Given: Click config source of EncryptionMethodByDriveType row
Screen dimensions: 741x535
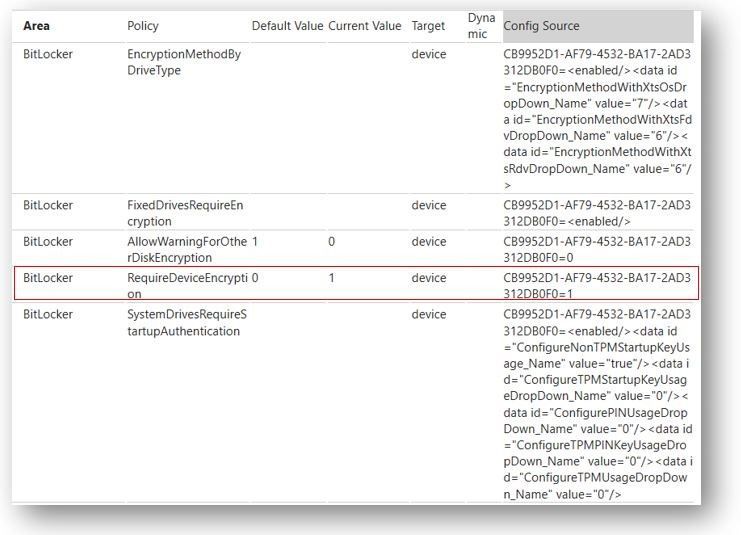Looking at the screenshot, I should [x=597, y=119].
